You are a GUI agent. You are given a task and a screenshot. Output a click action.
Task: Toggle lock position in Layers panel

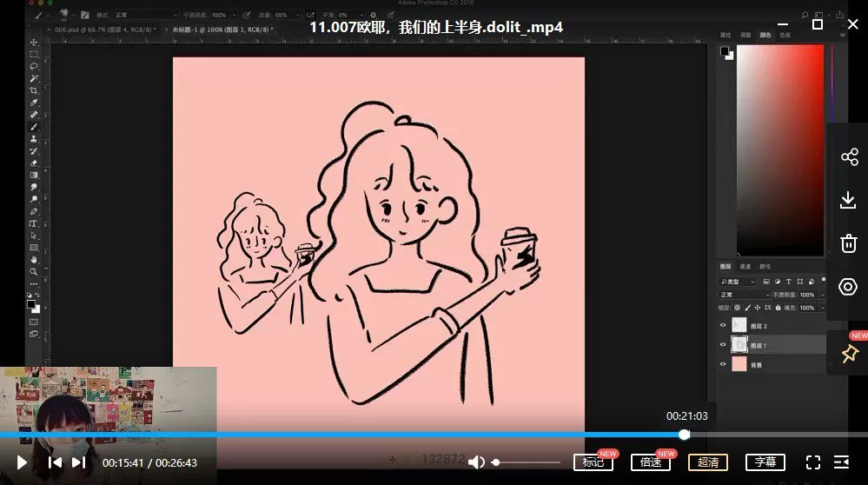(x=758, y=308)
